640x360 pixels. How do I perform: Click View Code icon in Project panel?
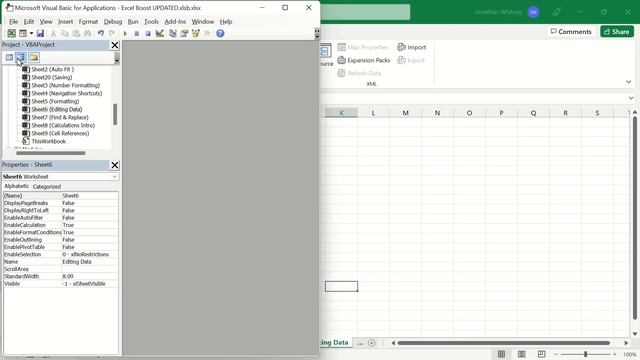click(x=9, y=58)
